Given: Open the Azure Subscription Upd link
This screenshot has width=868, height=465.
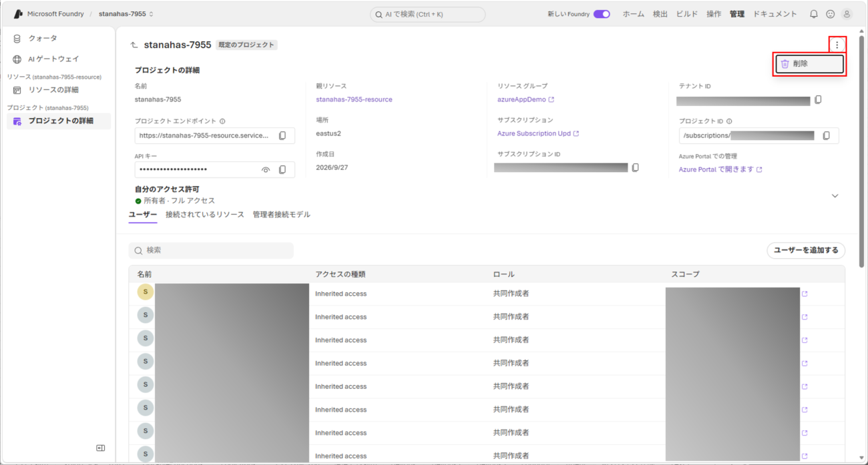Looking at the screenshot, I should tap(538, 133).
